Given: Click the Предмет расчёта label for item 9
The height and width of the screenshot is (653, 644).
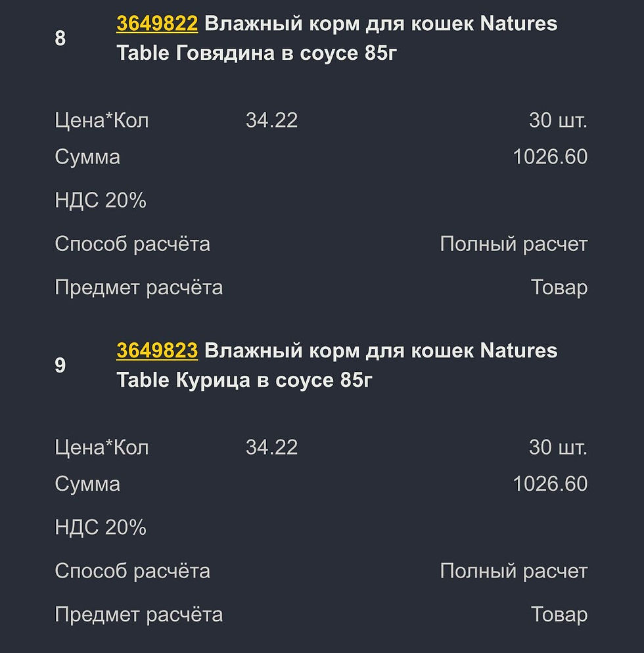Looking at the screenshot, I should coord(139,615).
